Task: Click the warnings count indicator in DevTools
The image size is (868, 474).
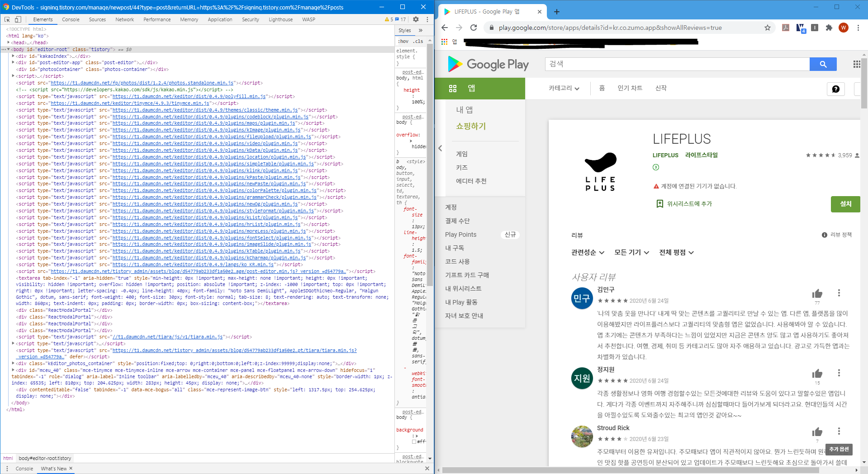Action: pyautogui.click(x=389, y=19)
